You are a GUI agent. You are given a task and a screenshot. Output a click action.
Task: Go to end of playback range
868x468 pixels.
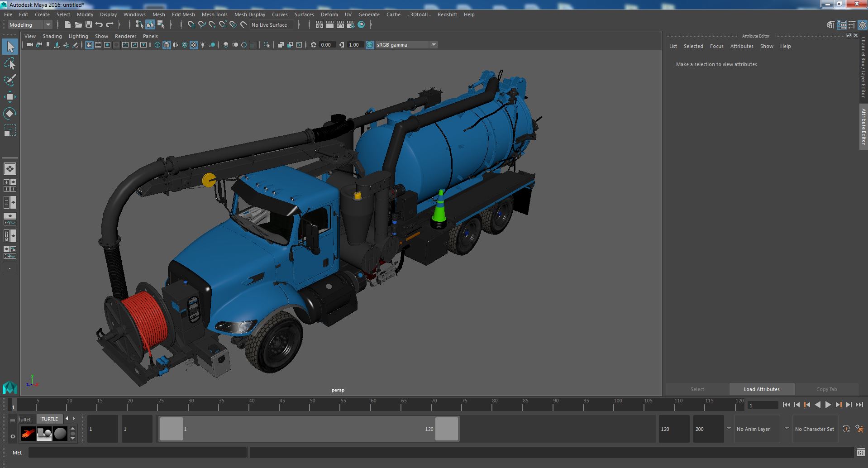point(859,405)
